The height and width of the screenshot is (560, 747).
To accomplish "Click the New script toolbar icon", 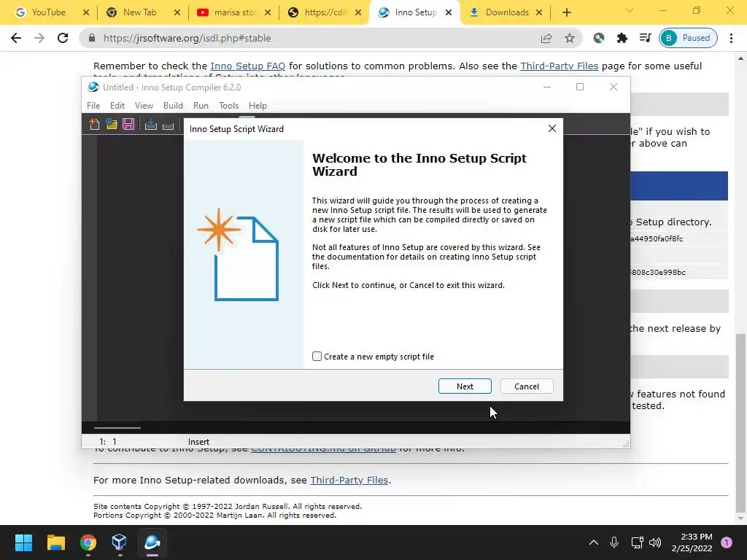I will (94, 124).
